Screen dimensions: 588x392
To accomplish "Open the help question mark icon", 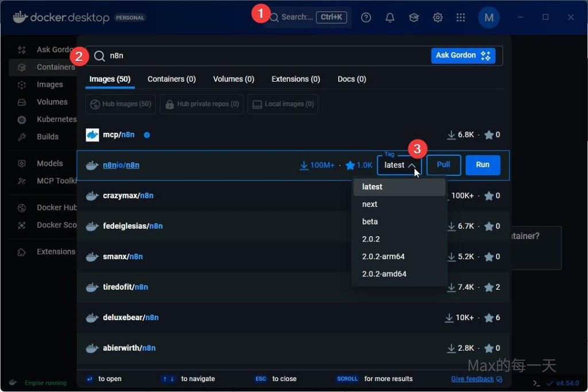I will point(366,18).
